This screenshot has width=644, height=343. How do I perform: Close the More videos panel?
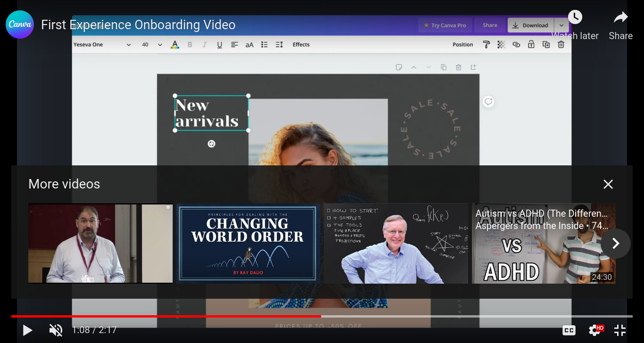[608, 184]
